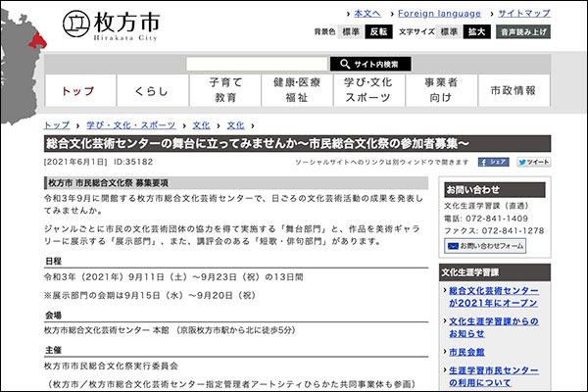Open the サイトマップ link
The height and width of the screenshot is (392, 588).
click(524, 13)
